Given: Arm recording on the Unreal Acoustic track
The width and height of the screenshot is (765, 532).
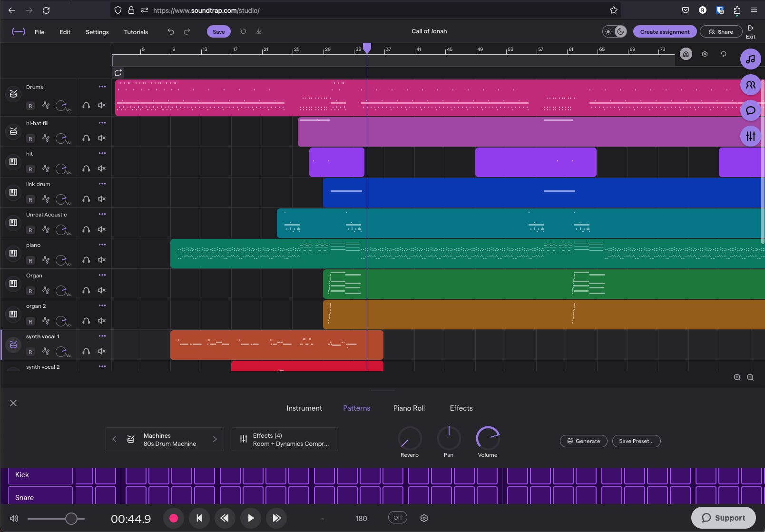Looking at the screenshot, I should (x=30, y=229).
